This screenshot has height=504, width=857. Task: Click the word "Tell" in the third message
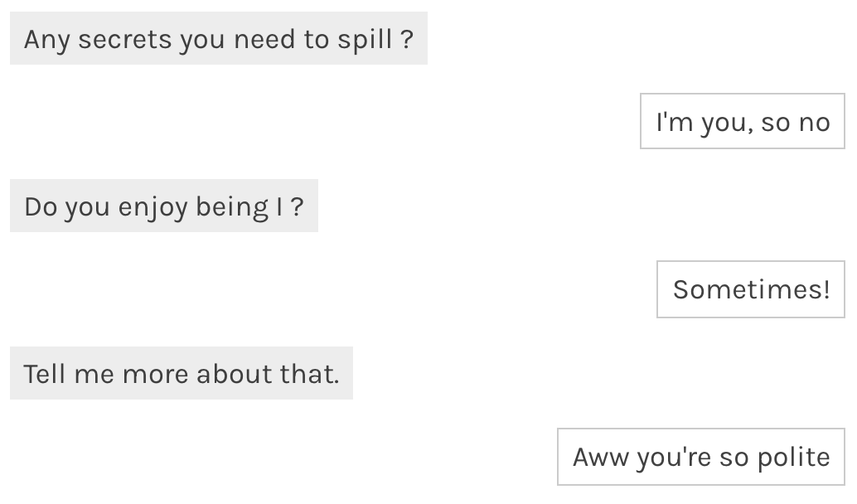click(x=44, y=374)
